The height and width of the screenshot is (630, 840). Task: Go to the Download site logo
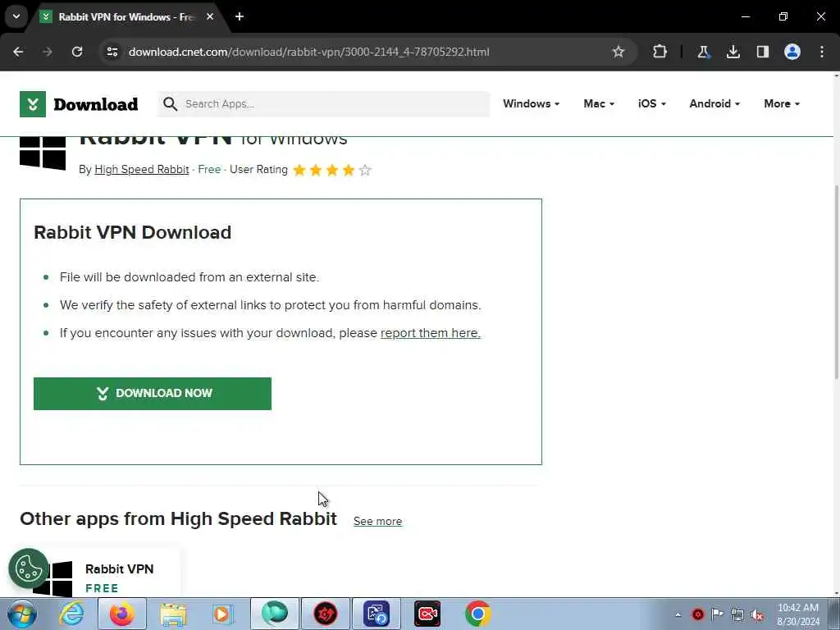pos(79,104)
